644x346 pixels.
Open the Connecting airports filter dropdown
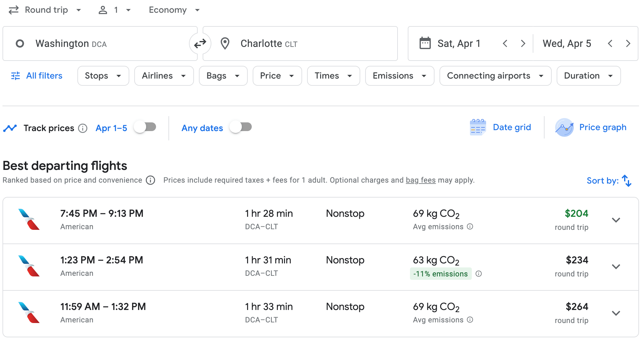(495, 76)
